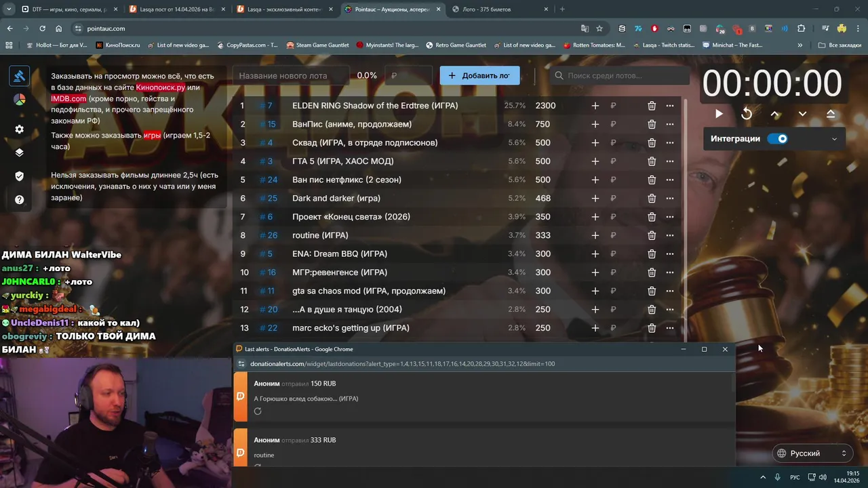Toggle the Интеграции switch
The image size is (868, 488).
point(778,138)
